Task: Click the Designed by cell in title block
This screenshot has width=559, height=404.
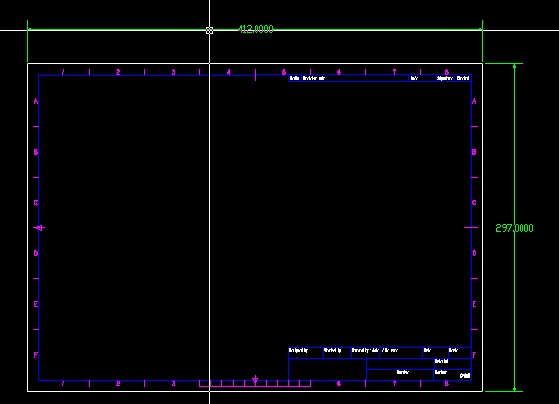Action: 306,352
